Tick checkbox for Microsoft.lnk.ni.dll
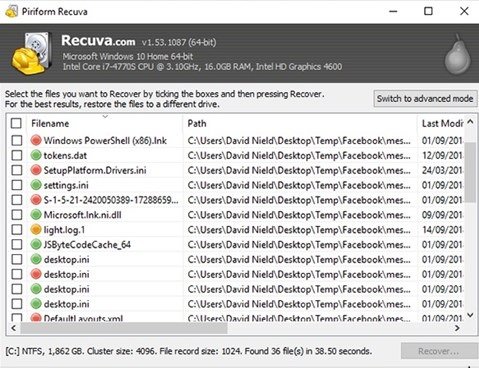 click(x=17, y=215)
